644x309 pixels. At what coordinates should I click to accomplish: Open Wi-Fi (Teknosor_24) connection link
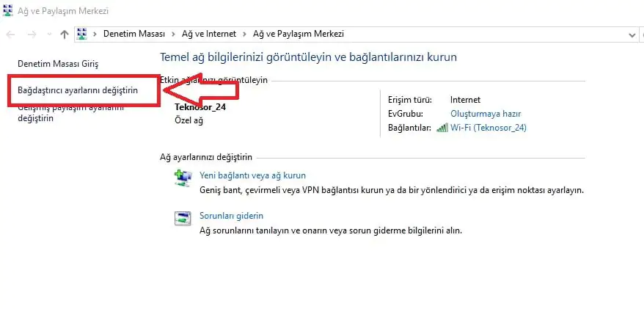[x=488, y=128]
